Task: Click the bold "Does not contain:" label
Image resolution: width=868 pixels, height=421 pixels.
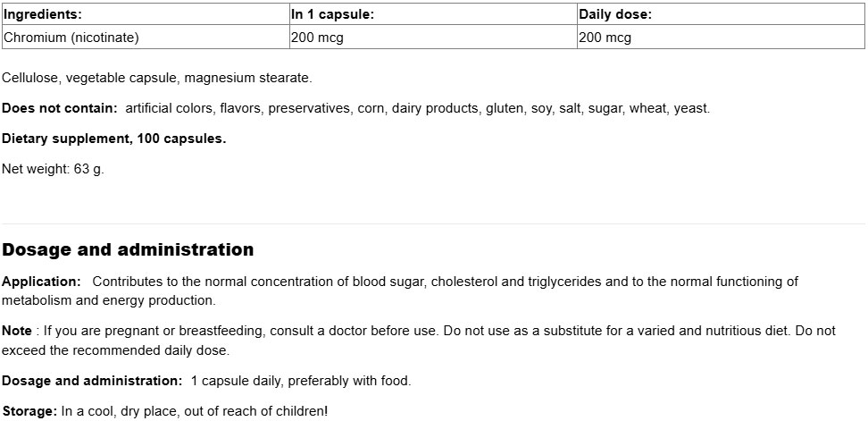Action: click(x=60, y=108)
